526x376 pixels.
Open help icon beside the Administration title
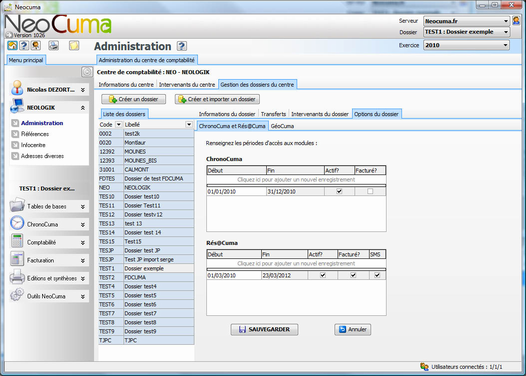[182, 46]
